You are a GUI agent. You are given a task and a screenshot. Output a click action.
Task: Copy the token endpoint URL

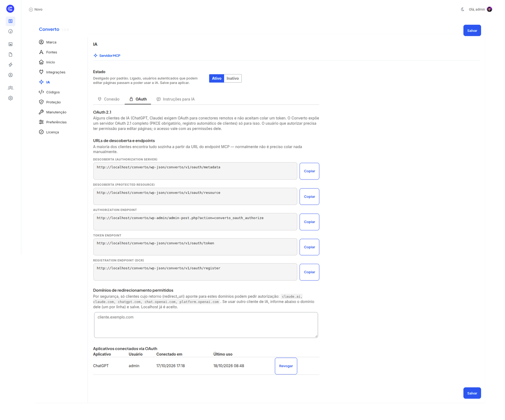(x=309, y=247)
